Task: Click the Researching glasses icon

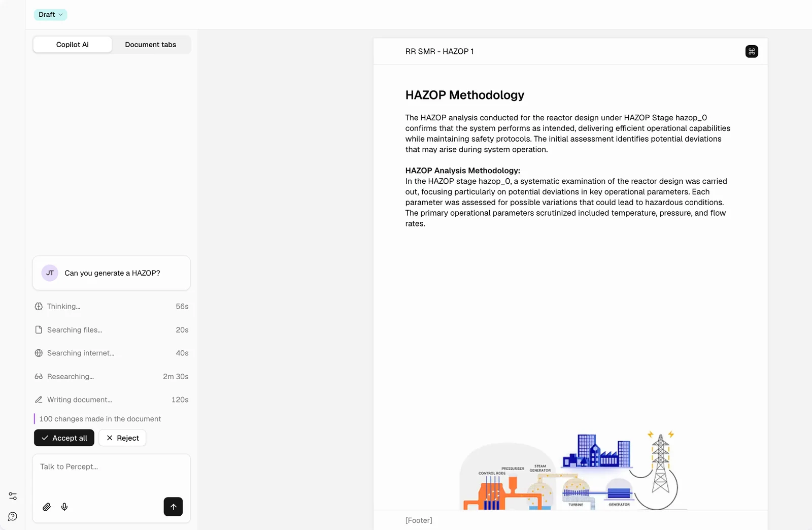Action: point(39,377)
